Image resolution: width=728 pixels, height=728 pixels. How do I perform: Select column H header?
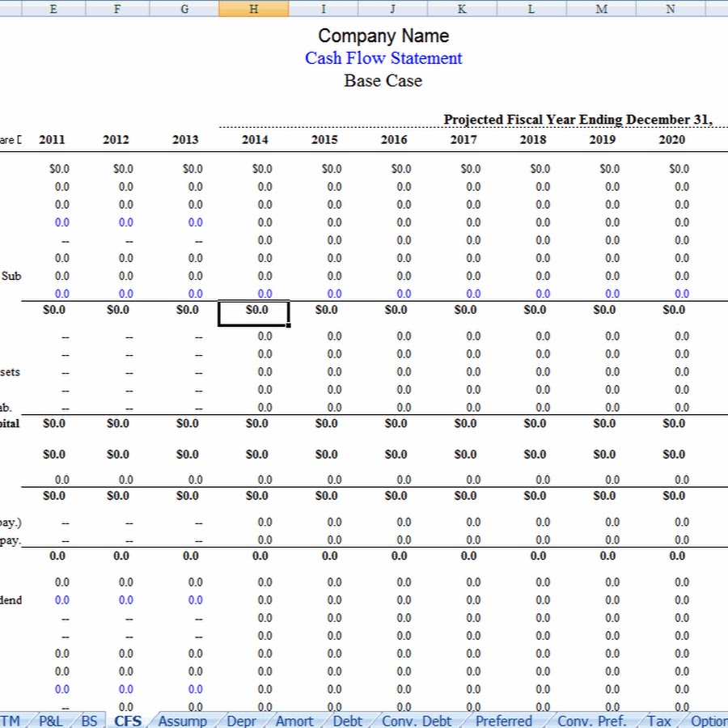click(253, 8)
